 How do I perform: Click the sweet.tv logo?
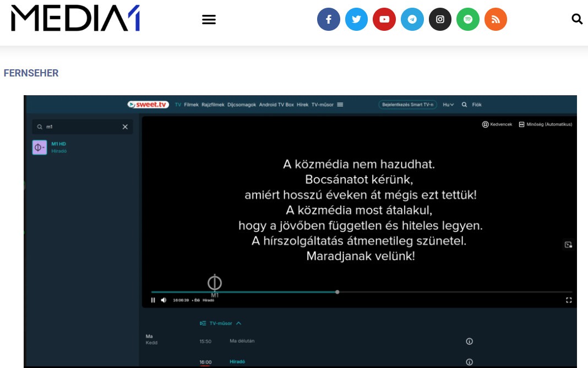(x=148, y=105)
